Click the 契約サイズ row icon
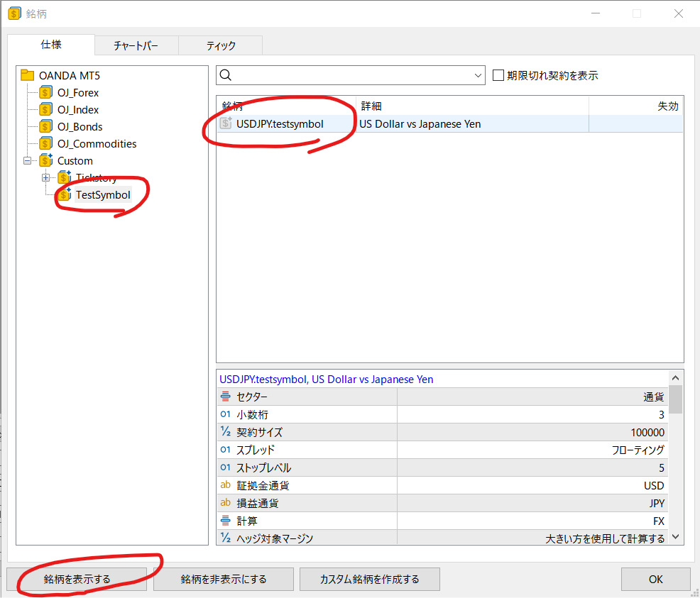 click(226, 432)
